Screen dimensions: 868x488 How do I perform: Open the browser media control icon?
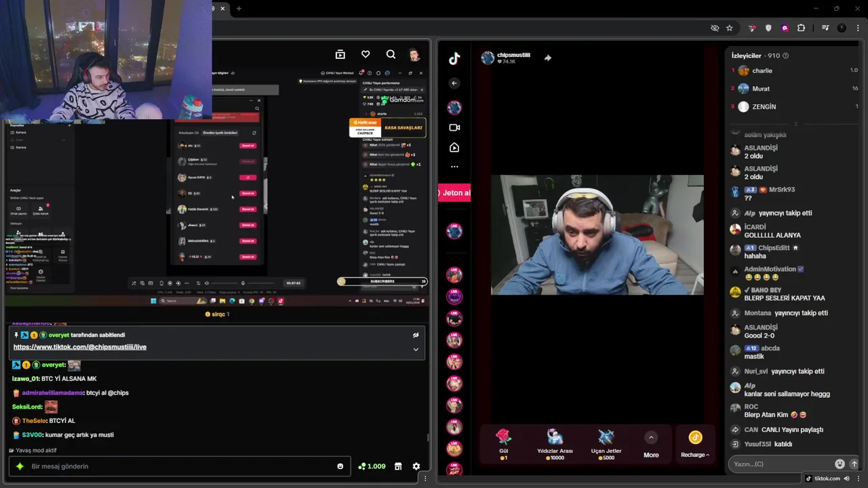(x=825, y=28)
